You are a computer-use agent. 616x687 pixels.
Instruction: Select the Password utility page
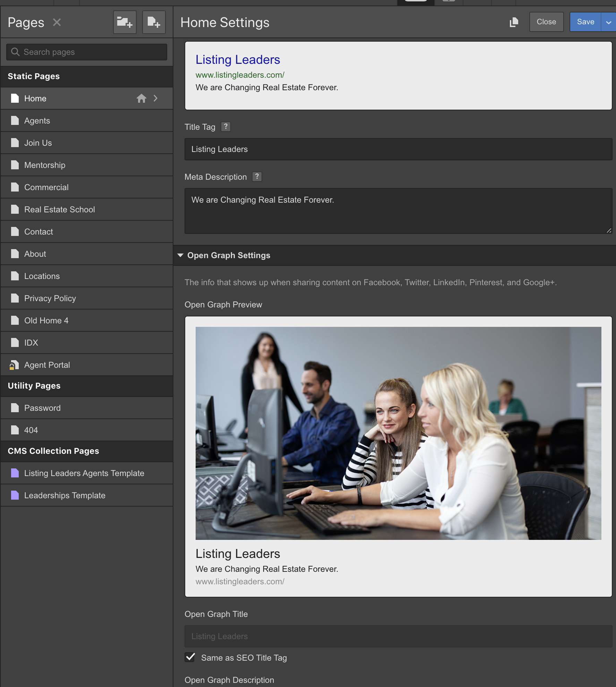(87, 408)
